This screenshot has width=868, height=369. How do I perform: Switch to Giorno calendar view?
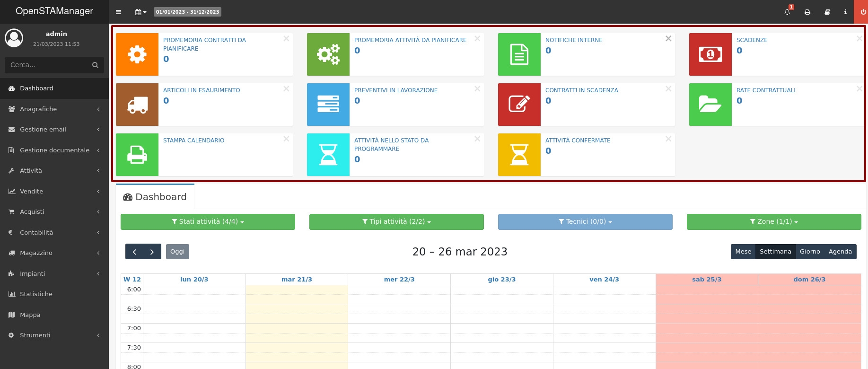[x=809, y=252]
